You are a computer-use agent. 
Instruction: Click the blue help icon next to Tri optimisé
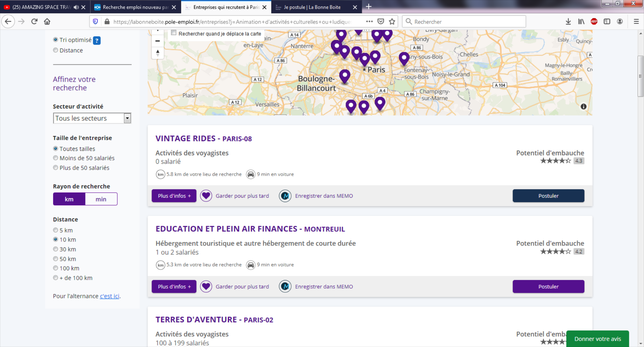(x=97, y=41)
